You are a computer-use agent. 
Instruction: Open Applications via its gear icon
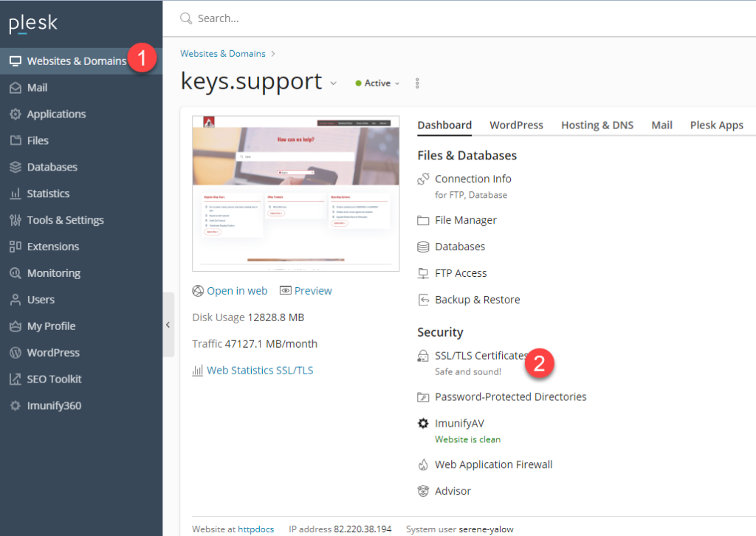click(x=15, y=114)
